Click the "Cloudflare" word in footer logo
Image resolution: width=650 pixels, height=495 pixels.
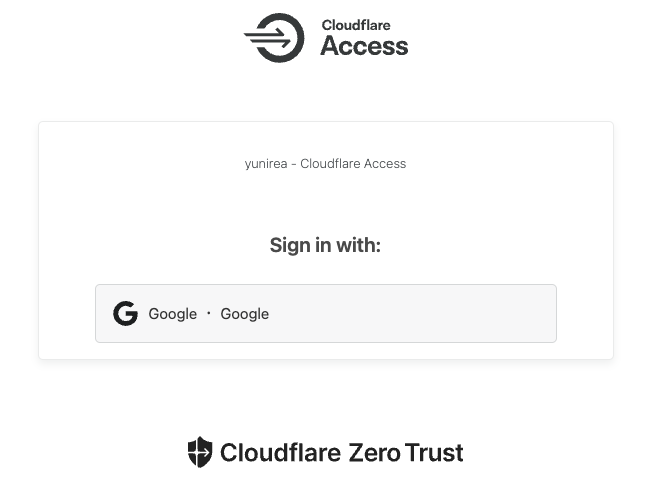point(280,453)
